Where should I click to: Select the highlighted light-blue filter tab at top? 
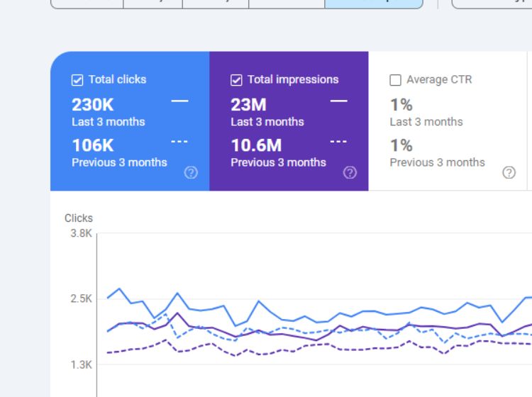pos(373,3)
